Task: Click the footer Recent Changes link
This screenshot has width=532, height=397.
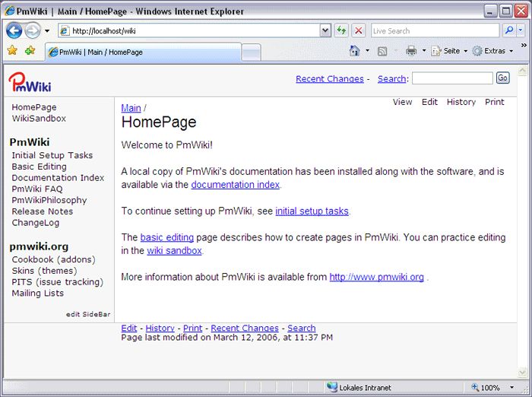Action: 245,328
